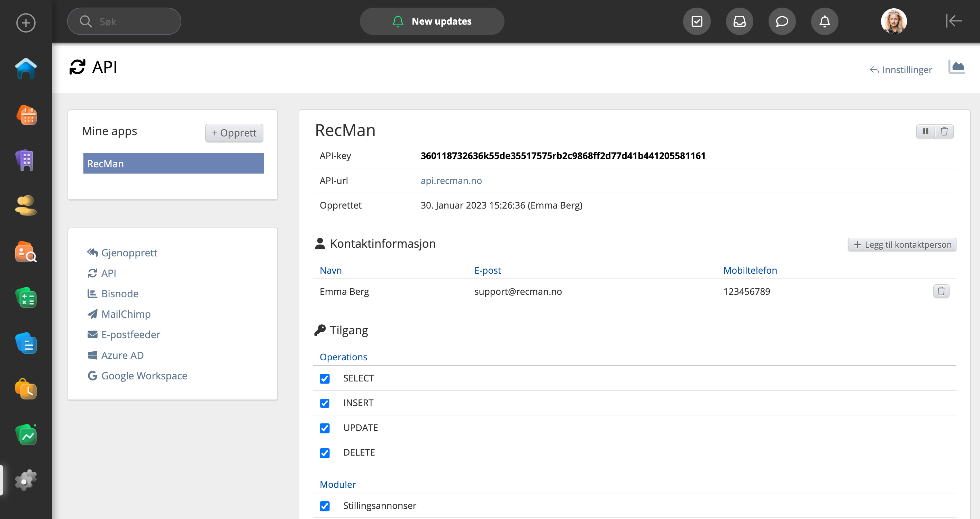Uncheck the SELECT operation checkbox
The image size is (980, 519).
[x=325, y=378]
